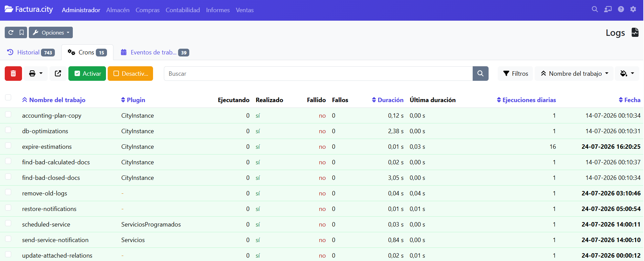Click the help question mark icon

tap(621, 9)
